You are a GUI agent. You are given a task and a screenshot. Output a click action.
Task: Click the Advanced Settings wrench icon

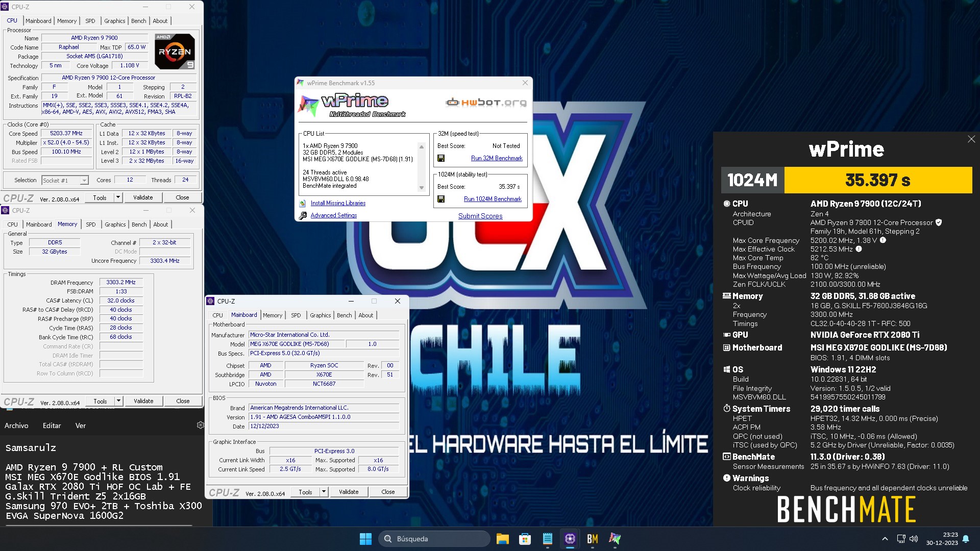point(303,215)
